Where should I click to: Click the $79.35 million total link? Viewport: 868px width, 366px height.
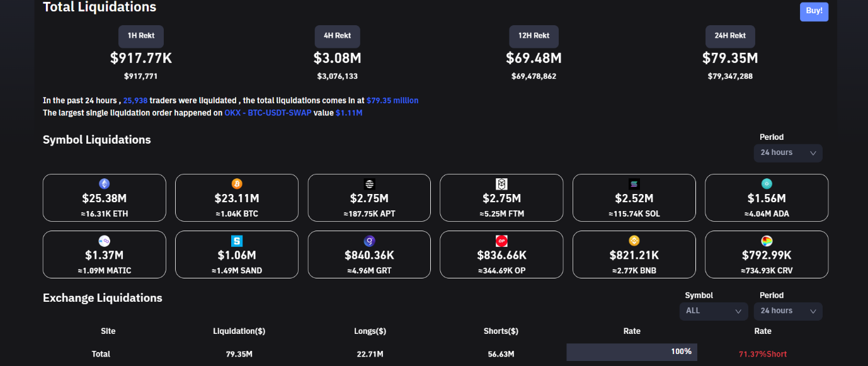tap(392, 100)
